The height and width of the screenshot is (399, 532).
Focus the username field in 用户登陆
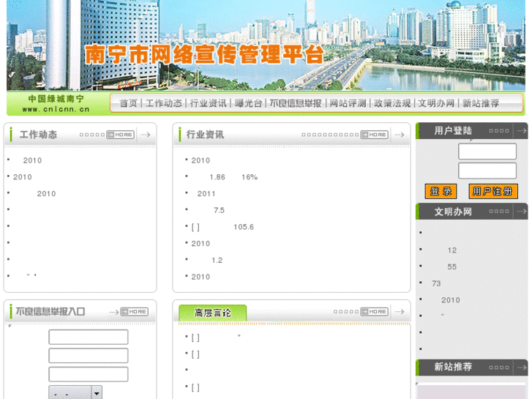click(487, 152)
